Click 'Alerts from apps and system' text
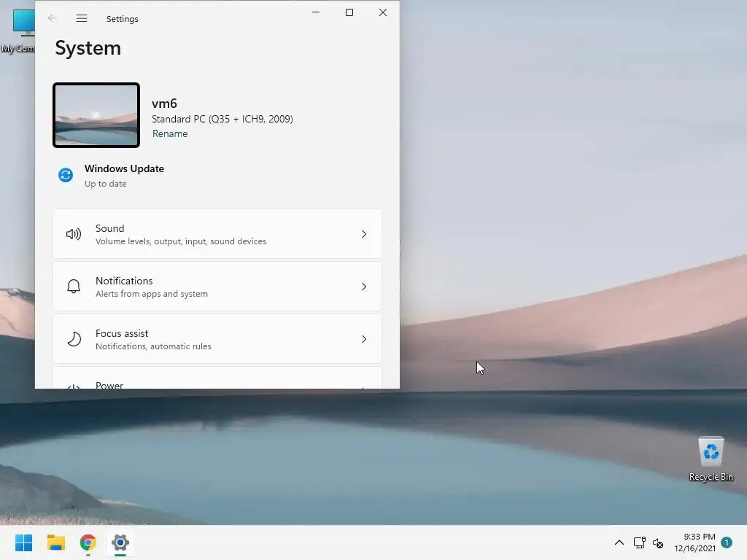 pos(152,294)
